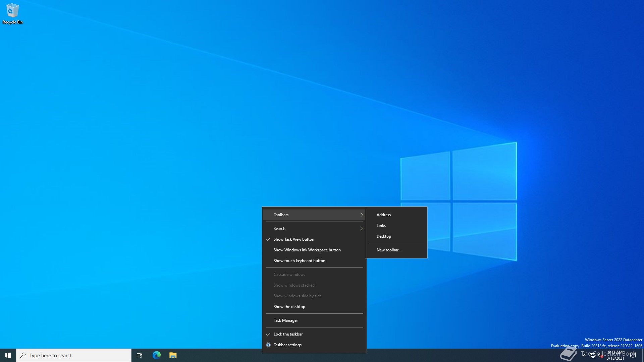
Task: Enable the Address toolbar
Action: click(x=396, y=215)
